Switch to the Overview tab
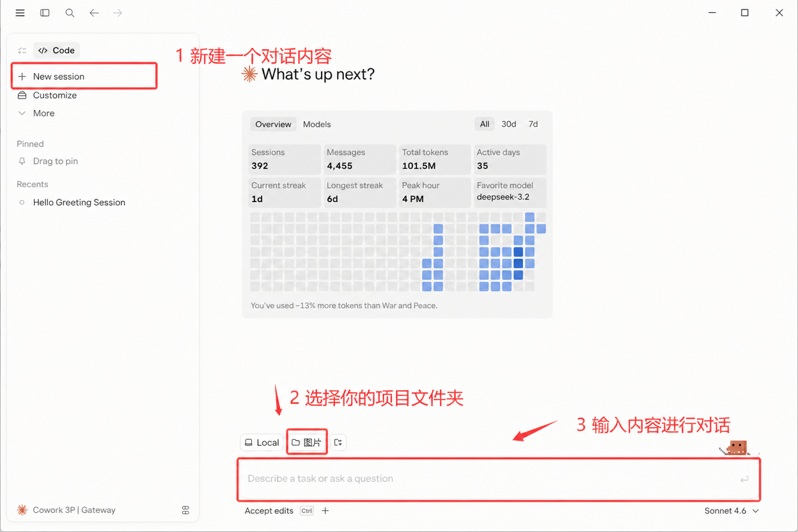 tap(273, 124)
